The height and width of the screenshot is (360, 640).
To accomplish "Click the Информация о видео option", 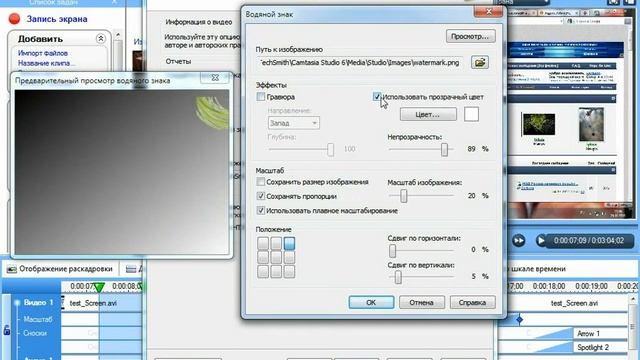I will tap(199, 22).
